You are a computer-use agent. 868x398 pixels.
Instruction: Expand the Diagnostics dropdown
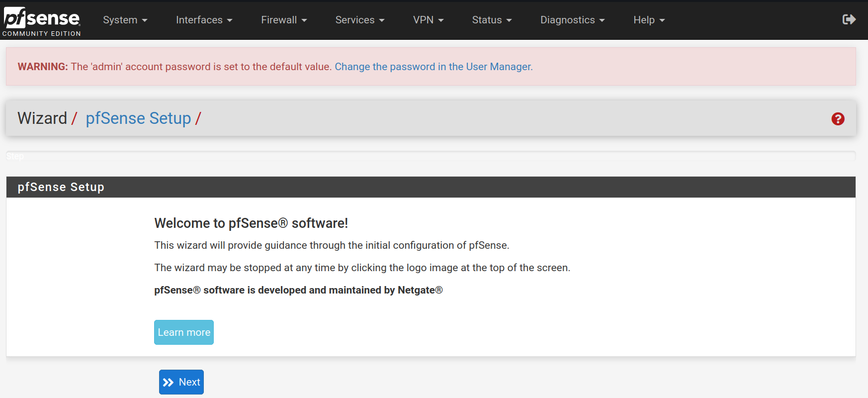pyautogui.click(x=572, y=20)
